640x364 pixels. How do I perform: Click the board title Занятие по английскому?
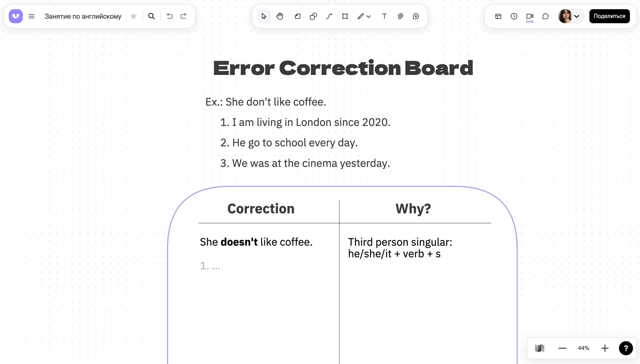pyautogui.click(x=83, y=16)
